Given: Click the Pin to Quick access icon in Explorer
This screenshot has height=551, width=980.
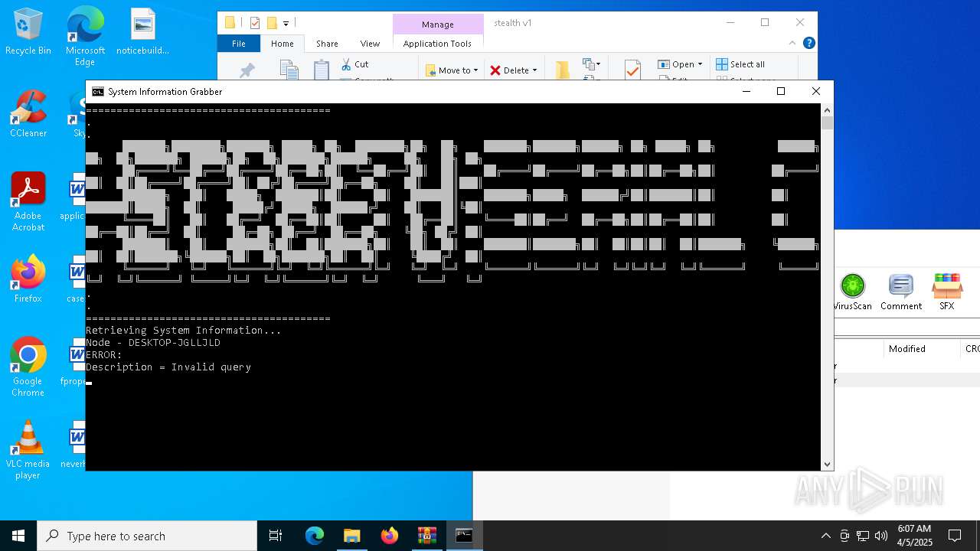Looking at the screenshot, I should tap(247, 70).
